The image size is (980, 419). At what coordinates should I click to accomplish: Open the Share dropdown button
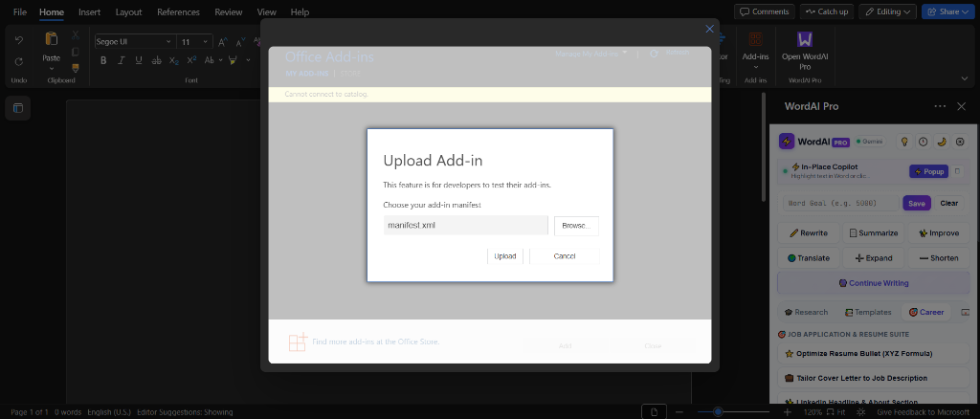(x=948, y=11)
